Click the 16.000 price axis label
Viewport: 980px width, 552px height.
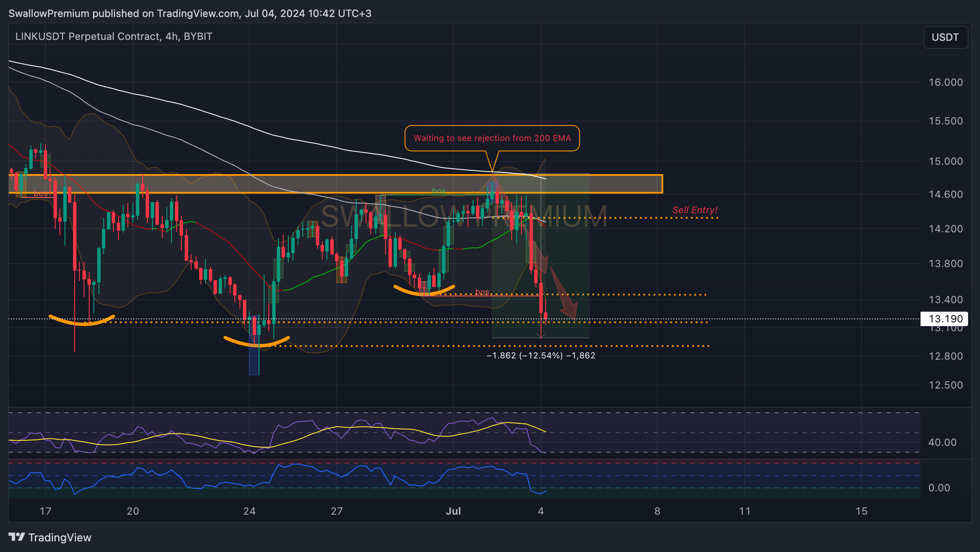[946, 82]
